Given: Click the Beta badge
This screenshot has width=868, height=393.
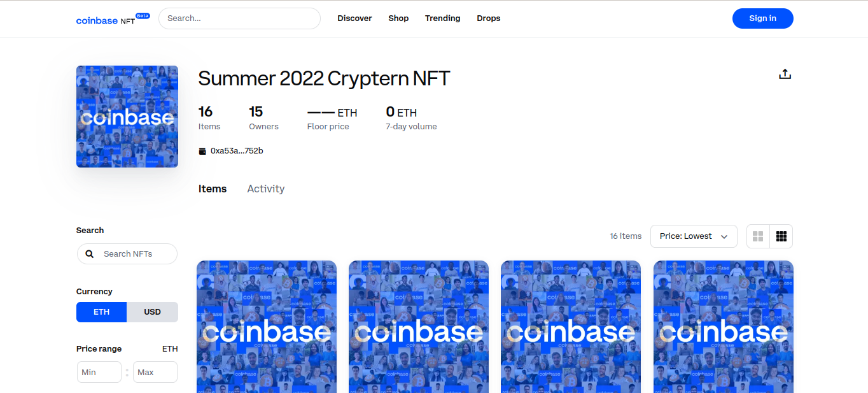Looking at the screenshot, I should [x=143, y=15].
